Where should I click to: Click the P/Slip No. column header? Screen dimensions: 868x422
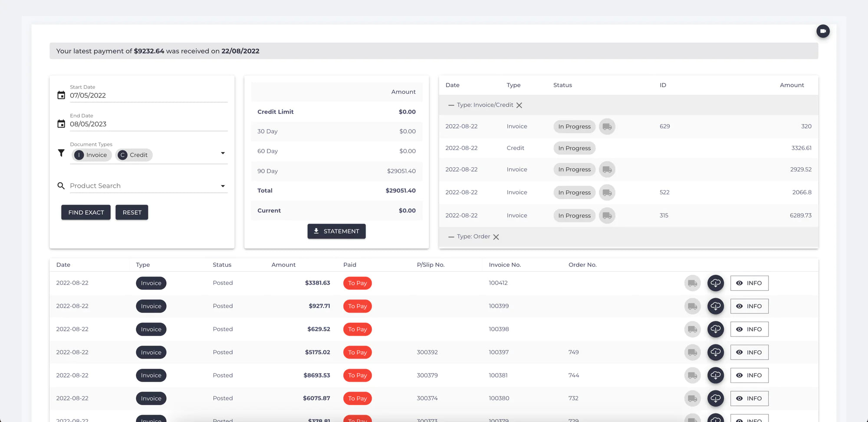point(430,265)
